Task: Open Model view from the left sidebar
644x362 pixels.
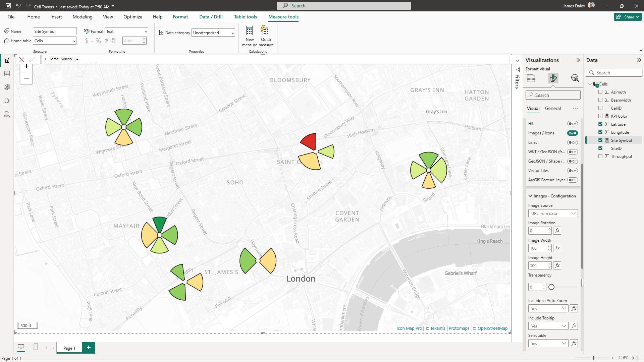Action: [7, 87]
